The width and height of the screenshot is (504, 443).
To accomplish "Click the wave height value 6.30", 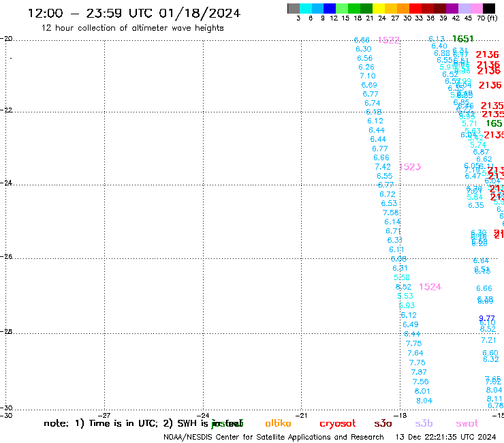I will click(x=364, y=49).
